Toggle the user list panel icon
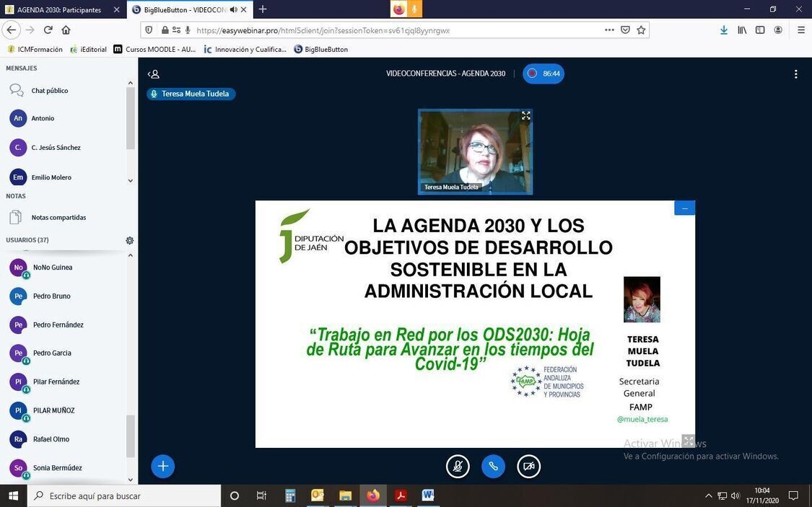The image size is (812, 507). pyautogui.click(x=153, y=74)
